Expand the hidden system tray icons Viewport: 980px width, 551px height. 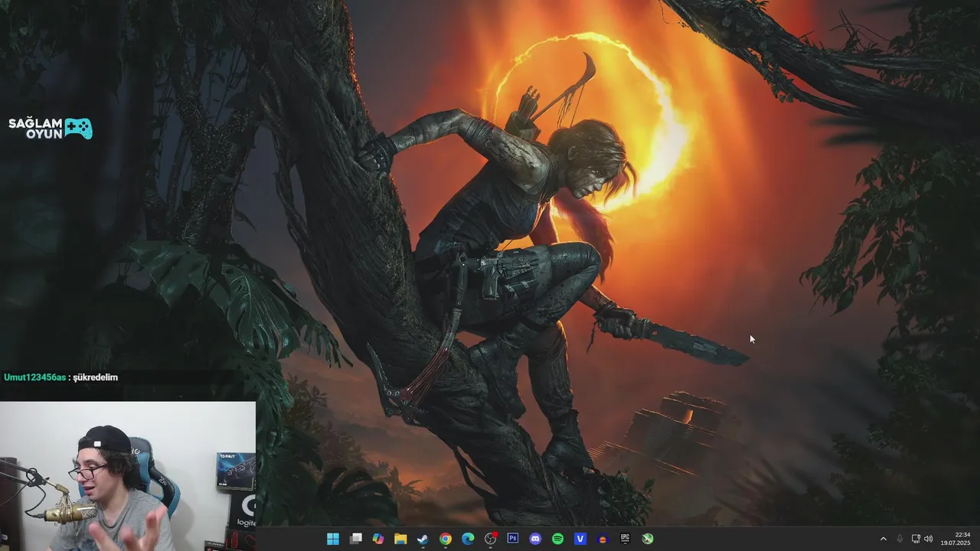[883, 539]
